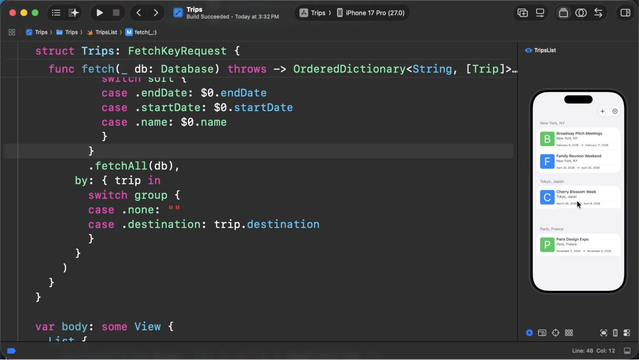Open the coding assistant sparkle button
Viewport: 639px width, 360px height.
click(x=74, y=13)
